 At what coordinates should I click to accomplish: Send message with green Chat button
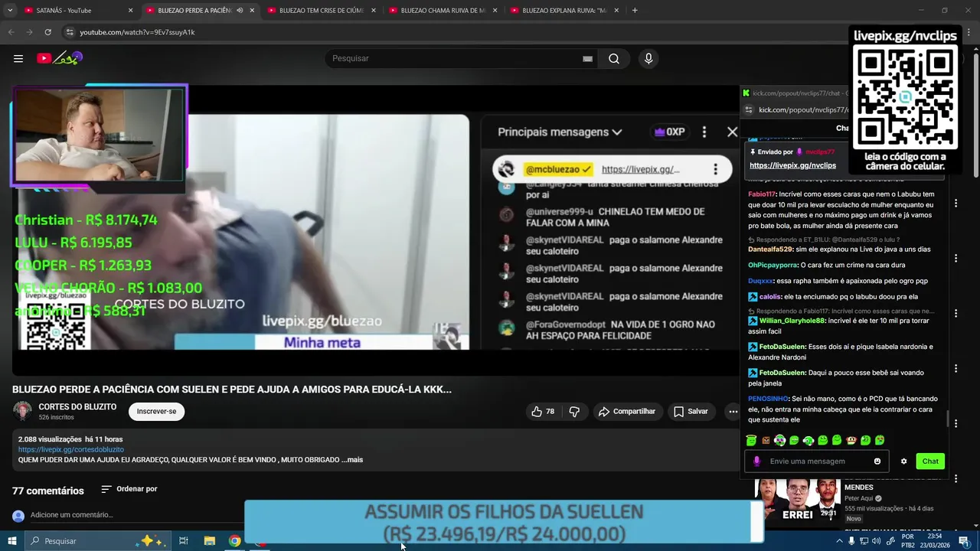coord(930,461)
